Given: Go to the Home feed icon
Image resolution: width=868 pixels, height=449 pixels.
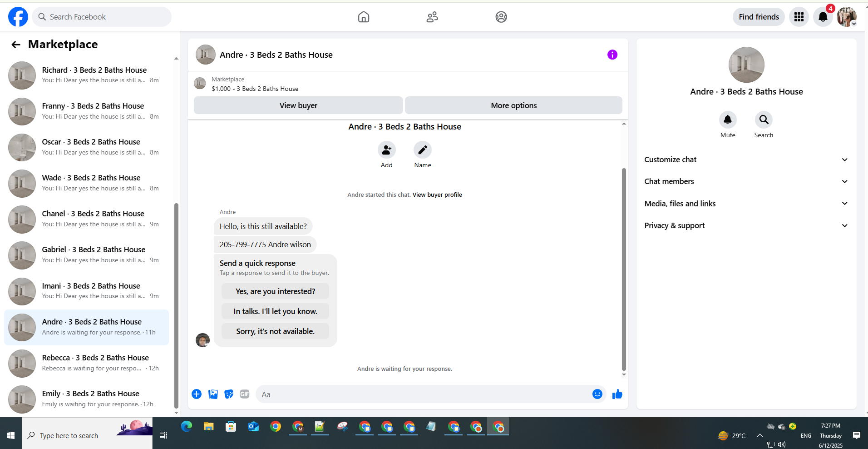Looking at the screenshot, I should pos(364,17).
